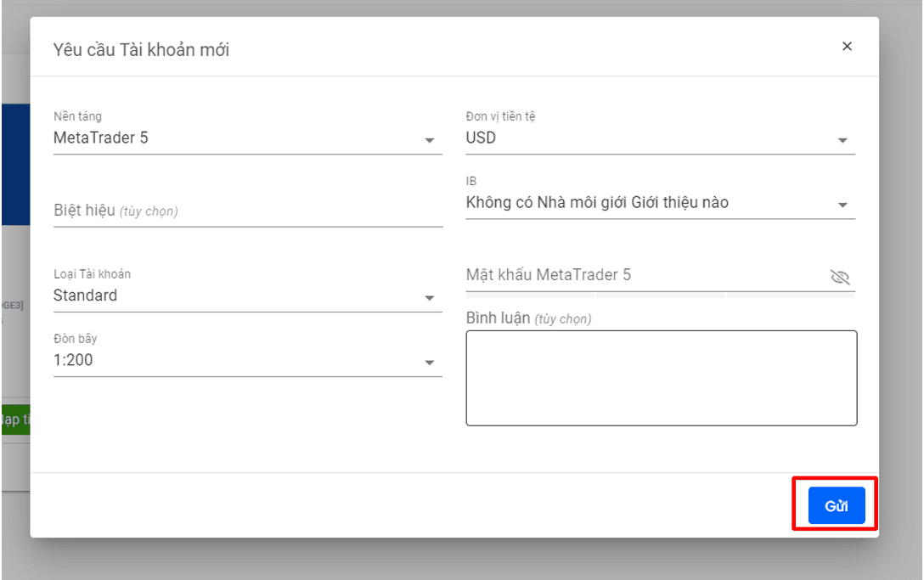
Task: Click the caret icon on the IB field
Action: (x=842, y=206)
